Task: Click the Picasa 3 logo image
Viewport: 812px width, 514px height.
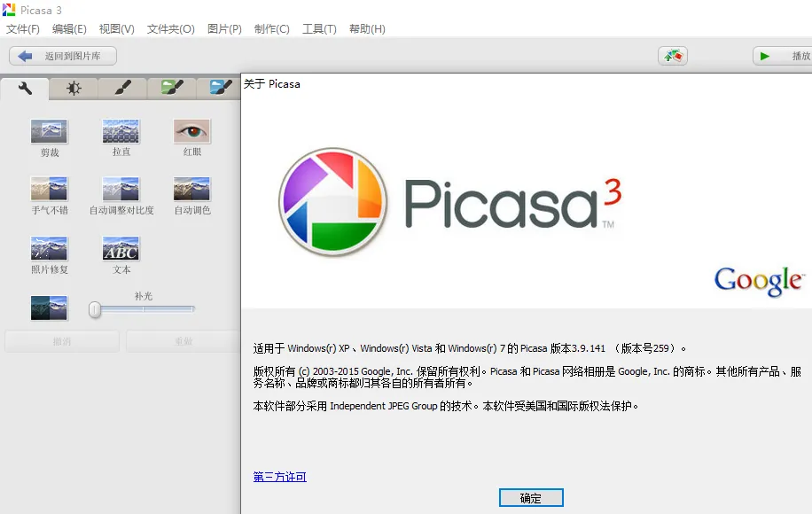Action: click(449, 202)
